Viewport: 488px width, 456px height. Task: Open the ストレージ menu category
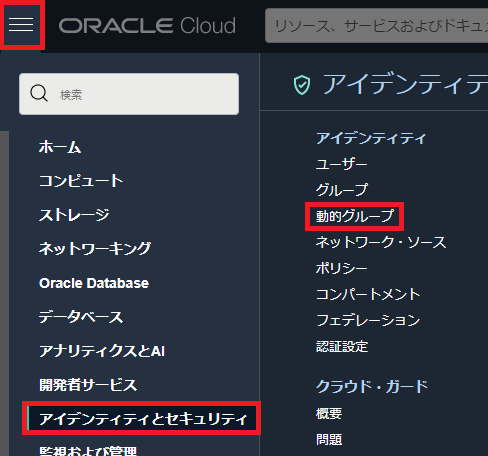click(74, 215)
